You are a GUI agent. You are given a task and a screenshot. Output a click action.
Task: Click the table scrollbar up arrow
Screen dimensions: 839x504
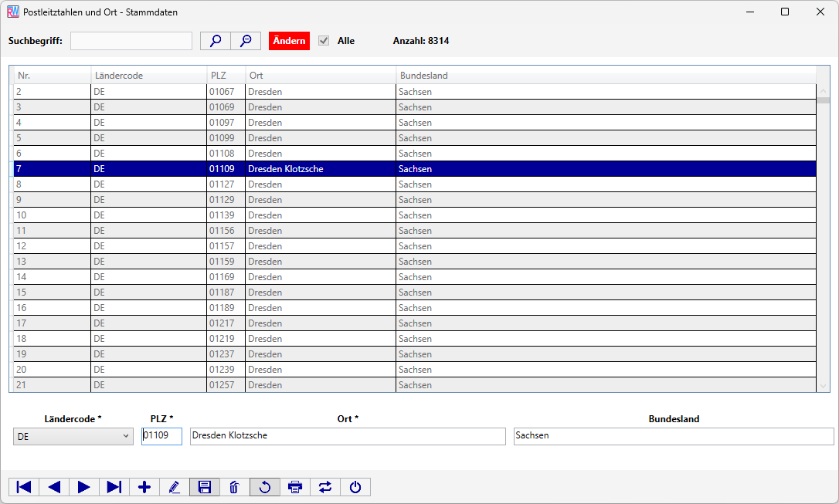point(823,91)
